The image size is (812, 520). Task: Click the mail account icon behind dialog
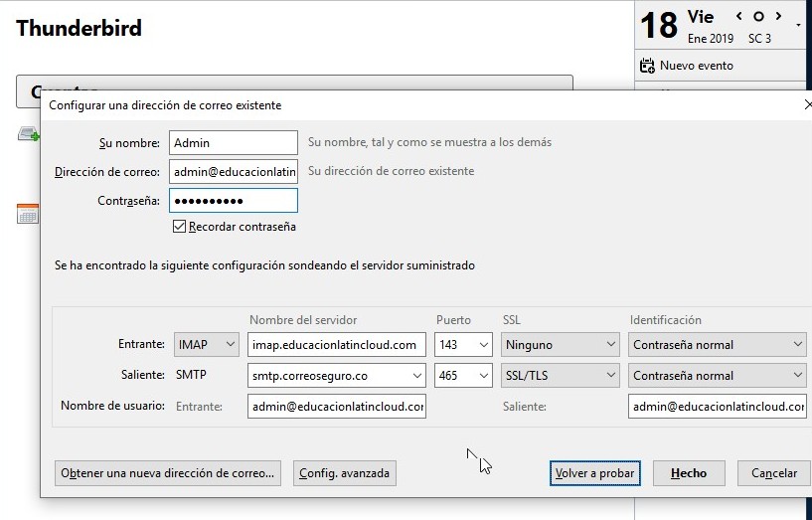point(29,134)
